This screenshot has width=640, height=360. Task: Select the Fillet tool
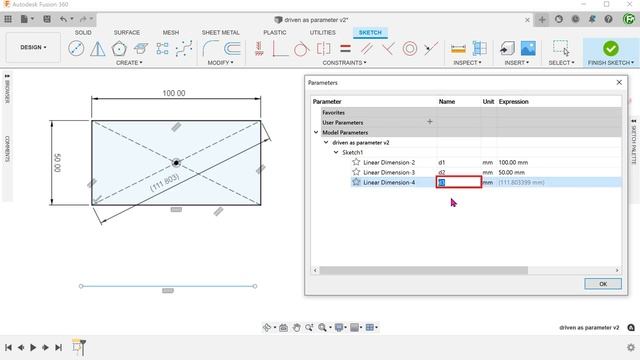210,49
